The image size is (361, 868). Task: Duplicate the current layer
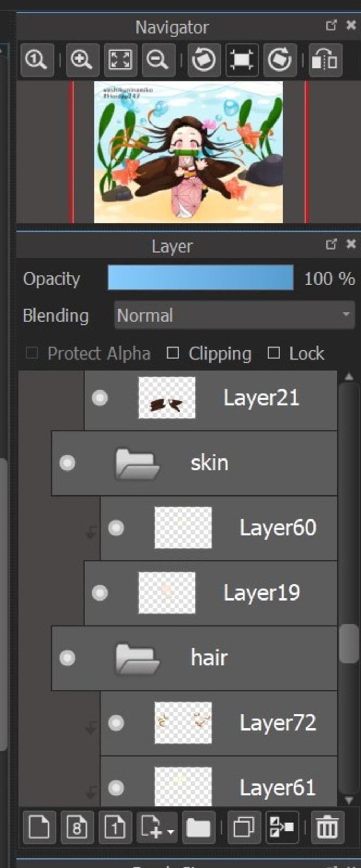(x=244, y=827)
